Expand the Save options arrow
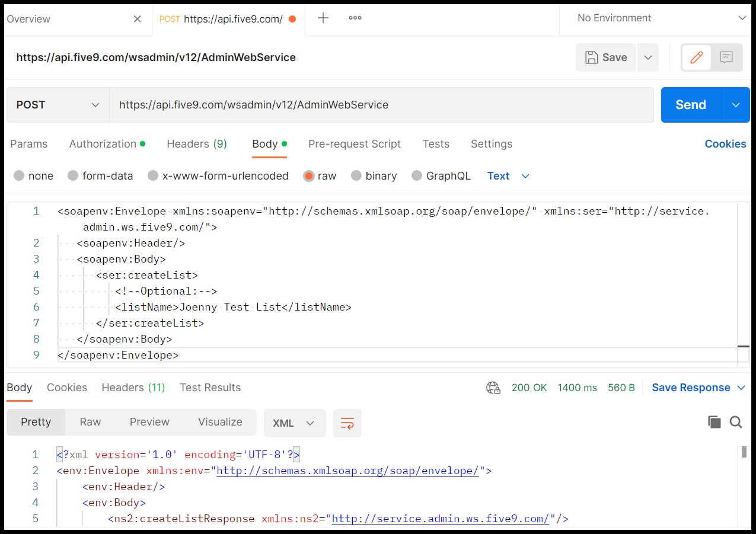This screenshot has height=534, width=756. pos(648,57)
